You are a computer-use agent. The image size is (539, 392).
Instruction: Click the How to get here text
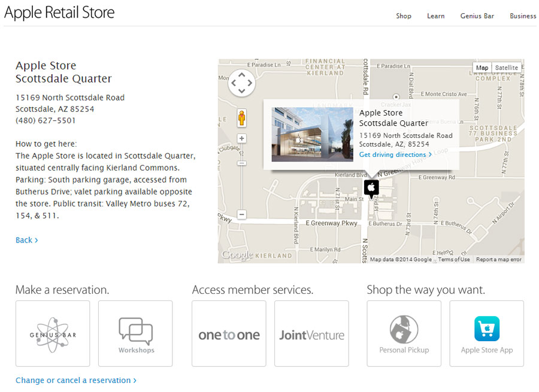coord(46,144)
